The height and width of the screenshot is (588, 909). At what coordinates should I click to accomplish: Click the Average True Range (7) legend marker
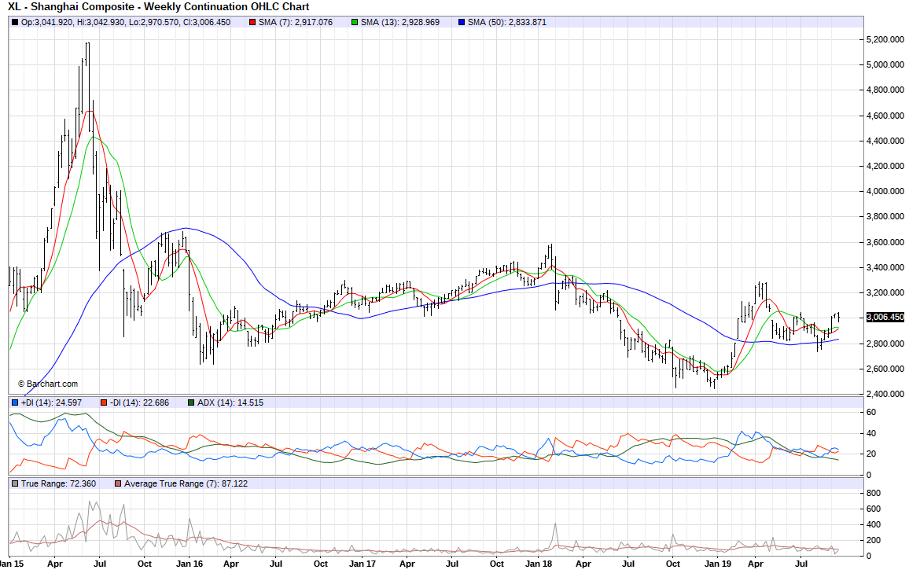119,483
